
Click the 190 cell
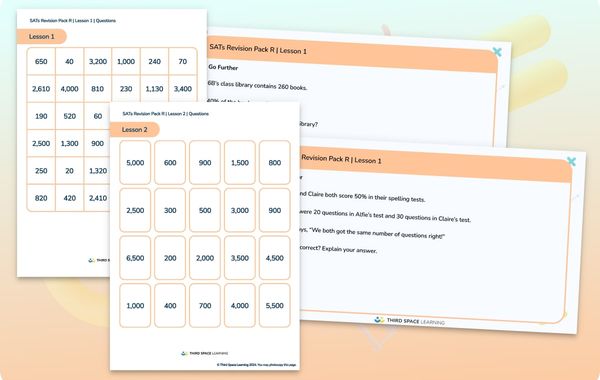[41, 116]
